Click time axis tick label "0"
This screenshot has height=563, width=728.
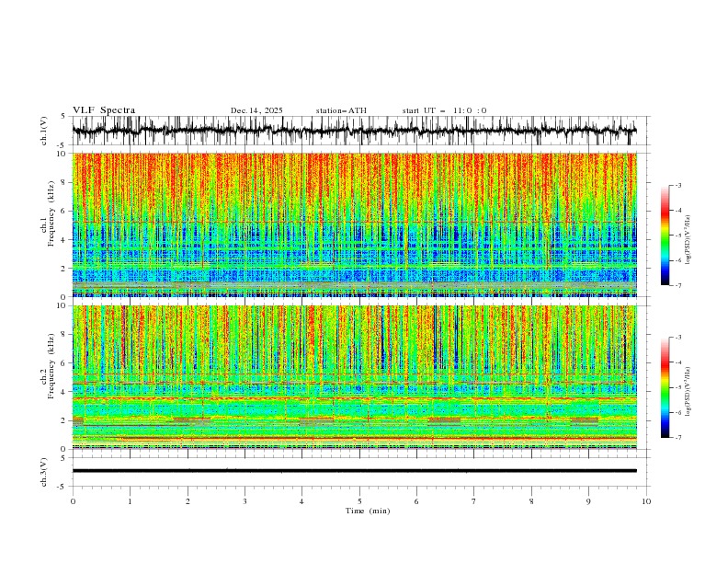point(73,501)
